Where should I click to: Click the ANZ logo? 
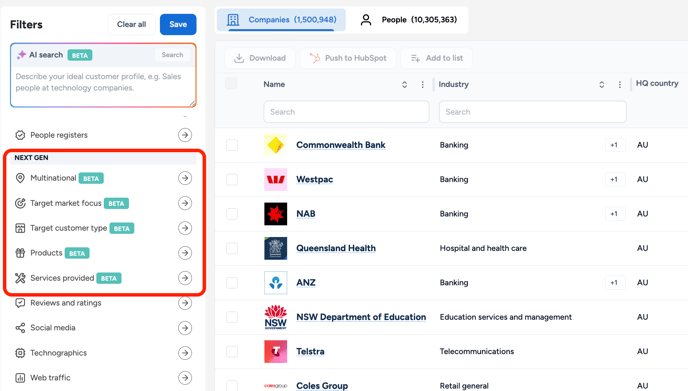point(276,283)
